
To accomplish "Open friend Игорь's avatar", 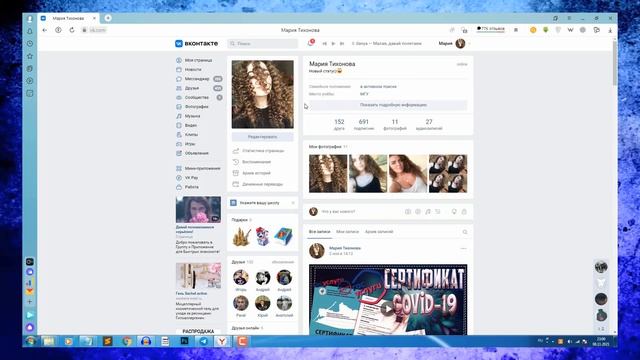I will [x=241, y=278].
